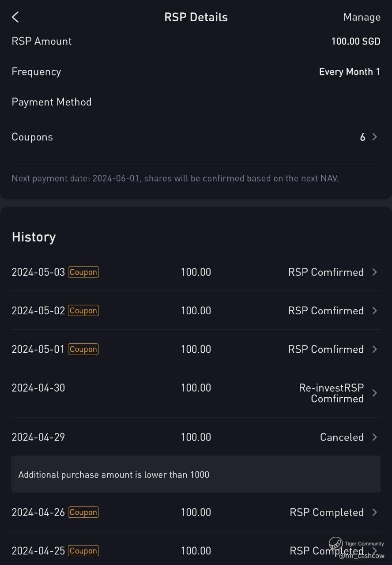Image resolution: width=392 pixels, height=565 pixels.
Task: Tap the back arrow icon
Action: (x=15, y=17)
